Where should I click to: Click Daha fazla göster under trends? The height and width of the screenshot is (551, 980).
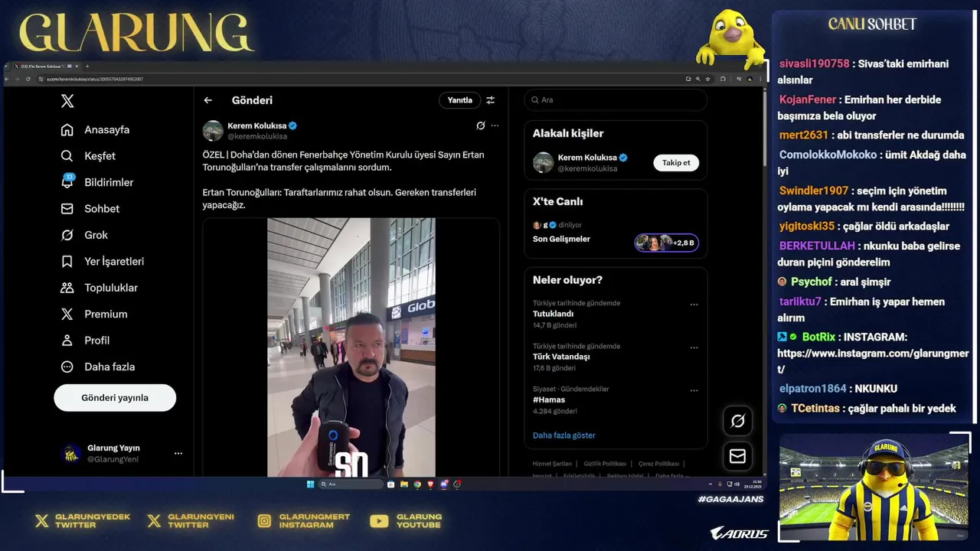[x=564, y=435]
